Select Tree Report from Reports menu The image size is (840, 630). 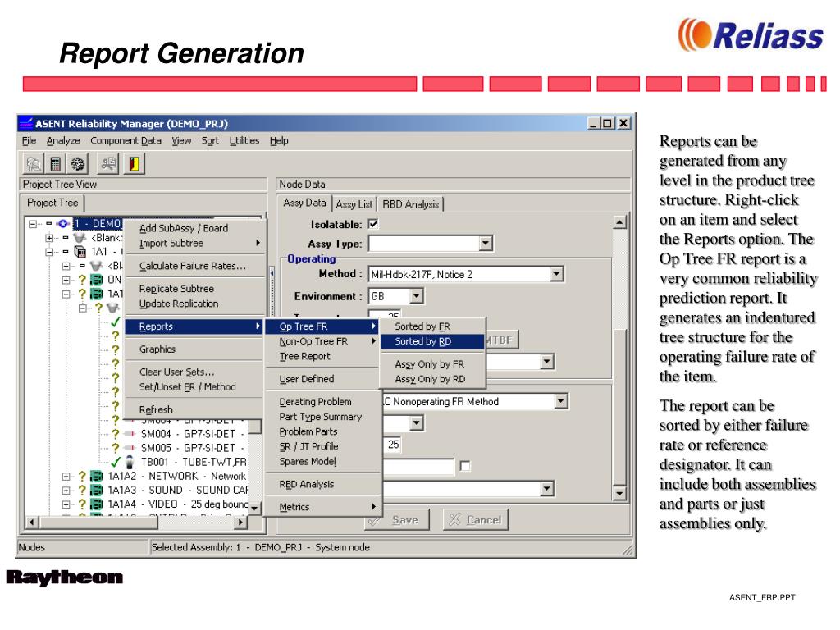pos(322,356)
